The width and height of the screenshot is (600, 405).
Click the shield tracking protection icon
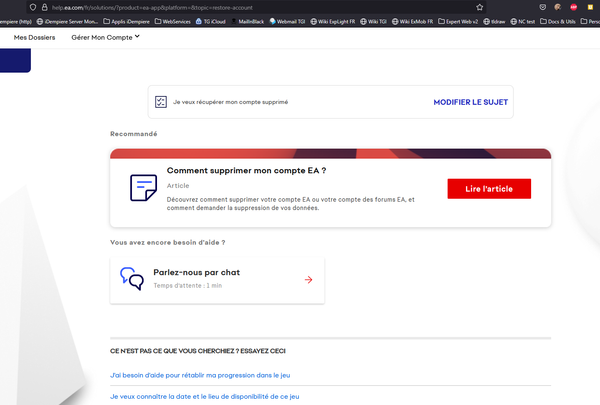point(33,7)
